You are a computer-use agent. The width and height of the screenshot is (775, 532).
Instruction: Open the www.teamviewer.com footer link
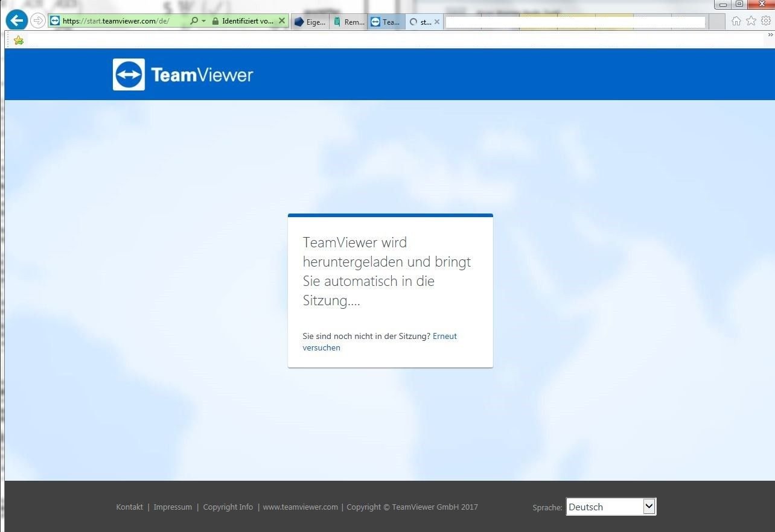(x=301, y=507)
